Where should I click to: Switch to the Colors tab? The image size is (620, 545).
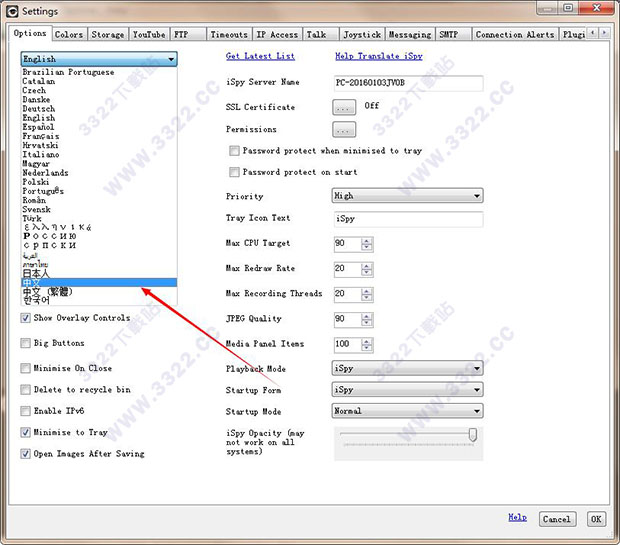pos(69,35)
